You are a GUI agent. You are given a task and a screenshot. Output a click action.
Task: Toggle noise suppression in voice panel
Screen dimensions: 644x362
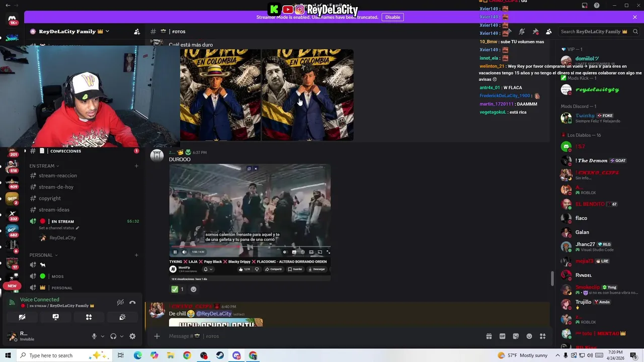(120, 302)
